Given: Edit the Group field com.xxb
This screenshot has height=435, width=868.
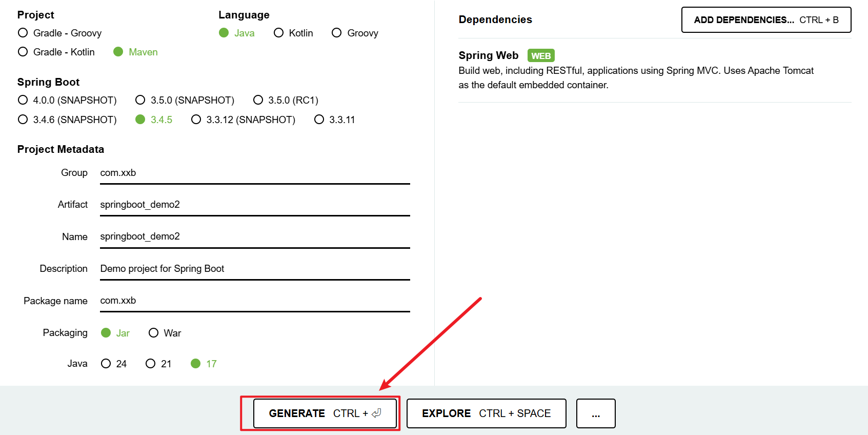Looking at the screenshot, I should point(255,173).
